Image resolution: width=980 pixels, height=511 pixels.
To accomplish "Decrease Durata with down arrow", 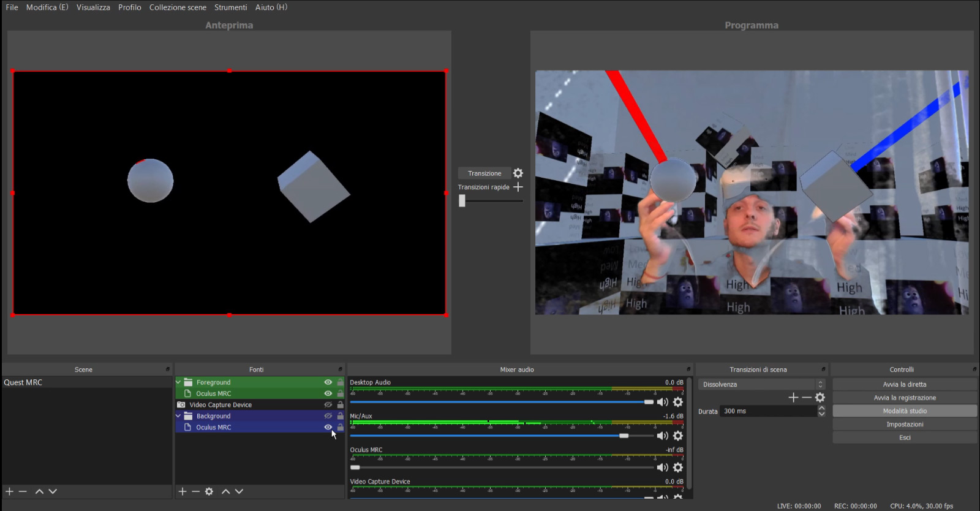I will [x=821, y=414].
